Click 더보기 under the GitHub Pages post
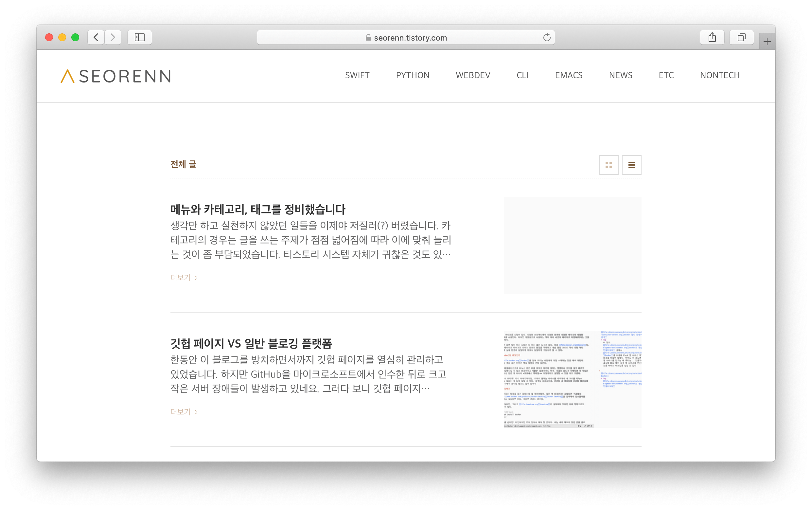 (x=184, y=412)
